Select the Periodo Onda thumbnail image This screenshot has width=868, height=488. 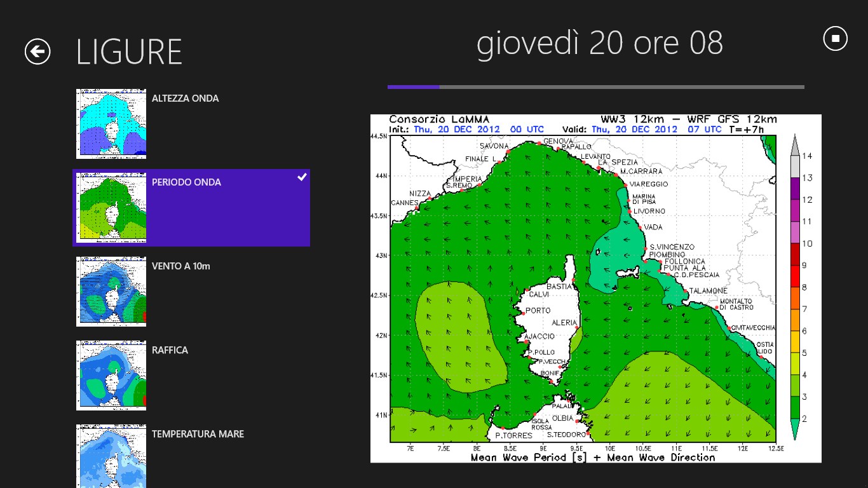pos(111,208)
